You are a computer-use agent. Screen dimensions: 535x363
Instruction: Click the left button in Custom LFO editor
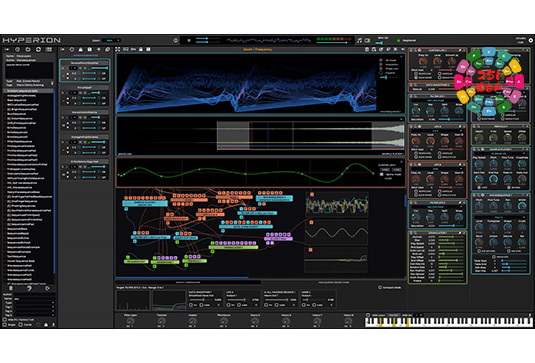pyautogui.click(x=385, y=170)
